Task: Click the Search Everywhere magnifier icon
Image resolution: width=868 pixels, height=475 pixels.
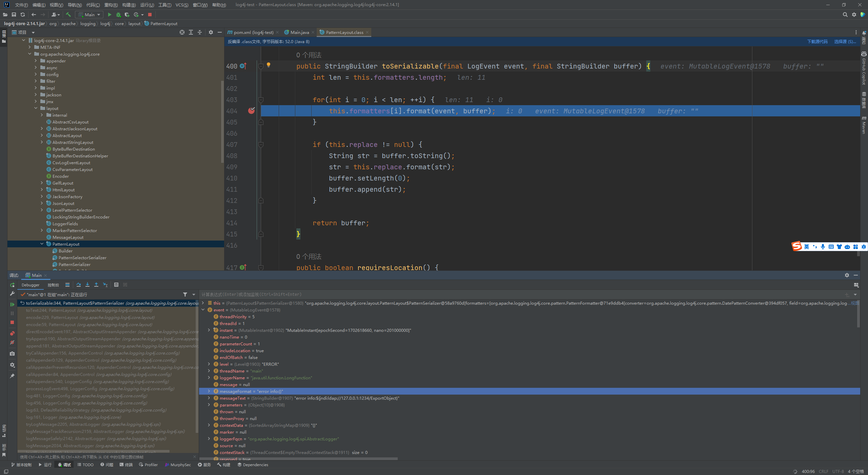Action: [845, 15]
